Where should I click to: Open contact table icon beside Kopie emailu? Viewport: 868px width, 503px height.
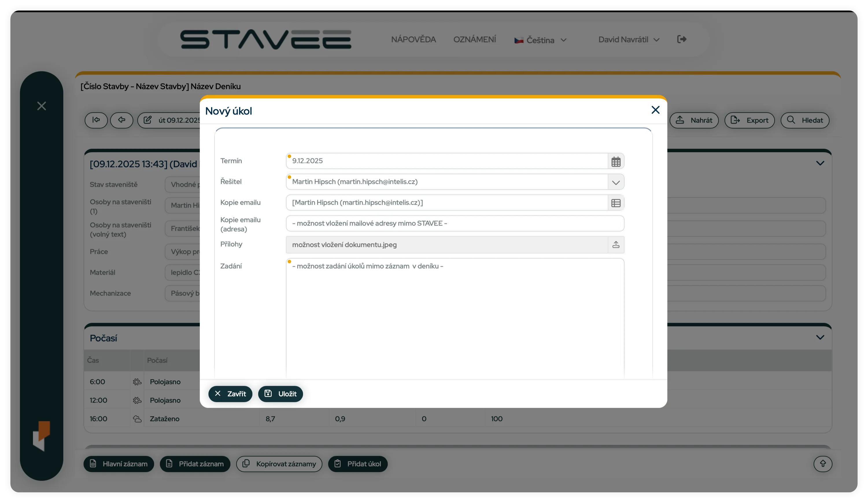coord(616,203)
